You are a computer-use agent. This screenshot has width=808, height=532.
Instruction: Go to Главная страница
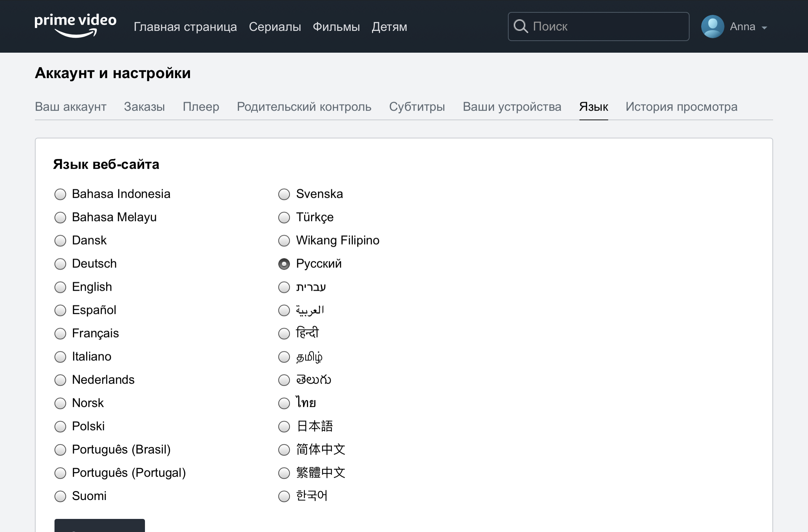(185, 27)
